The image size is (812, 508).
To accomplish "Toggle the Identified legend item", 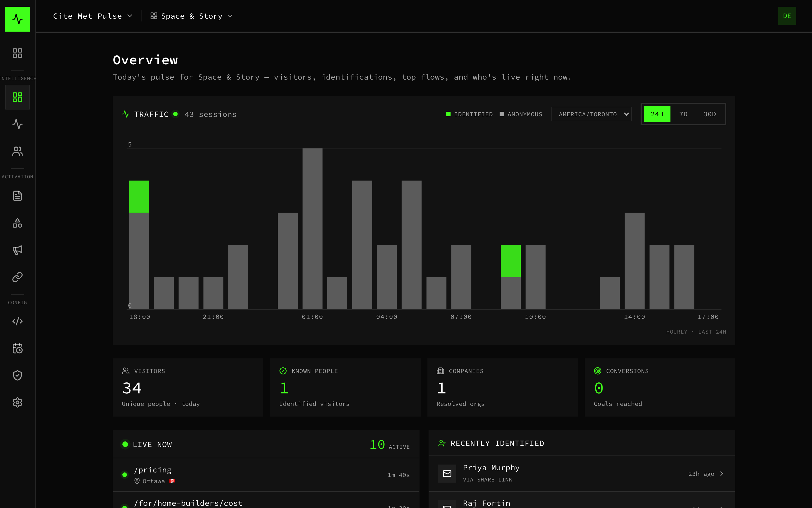I will pyautogui.click(x=469, y=114).
